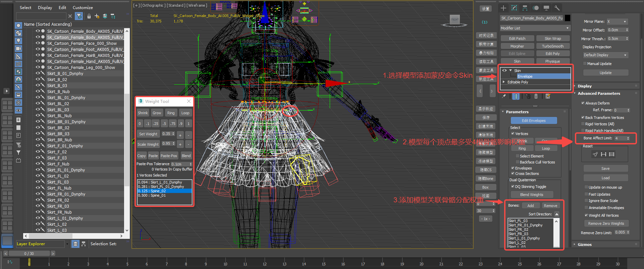
Task: Collapse the Skin modifier sub-object tree
Action: tap(511, 70)
